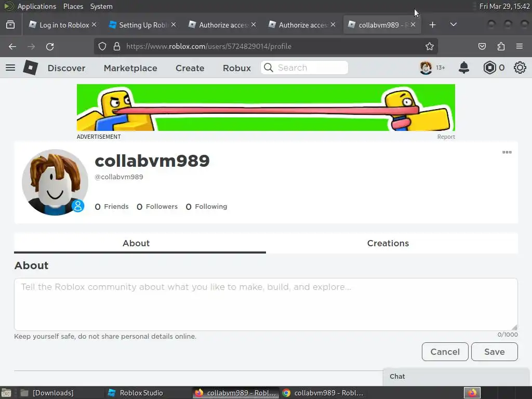Open the Chat panel
532x399 pixels.
pyautogui.click(x=457, y=376)
